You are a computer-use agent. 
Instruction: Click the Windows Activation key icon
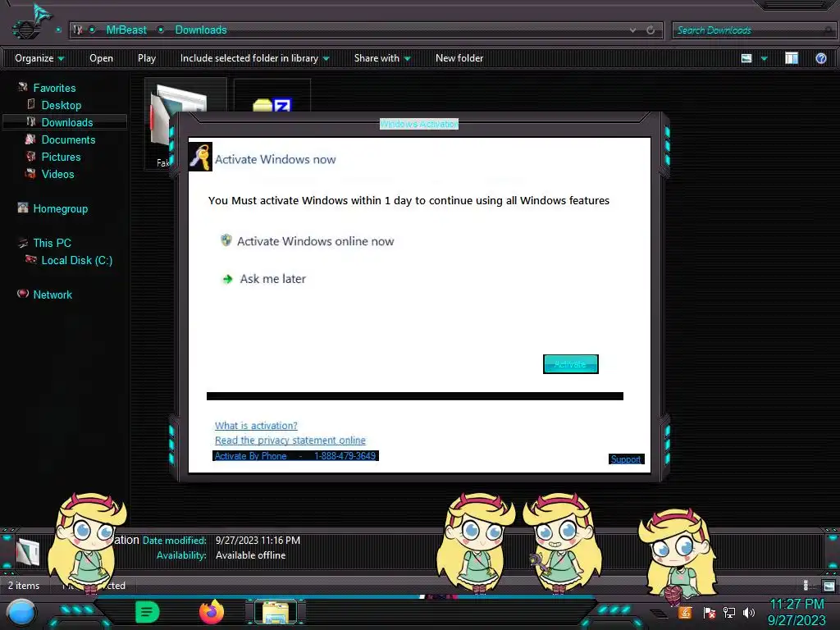pos(200,157)
